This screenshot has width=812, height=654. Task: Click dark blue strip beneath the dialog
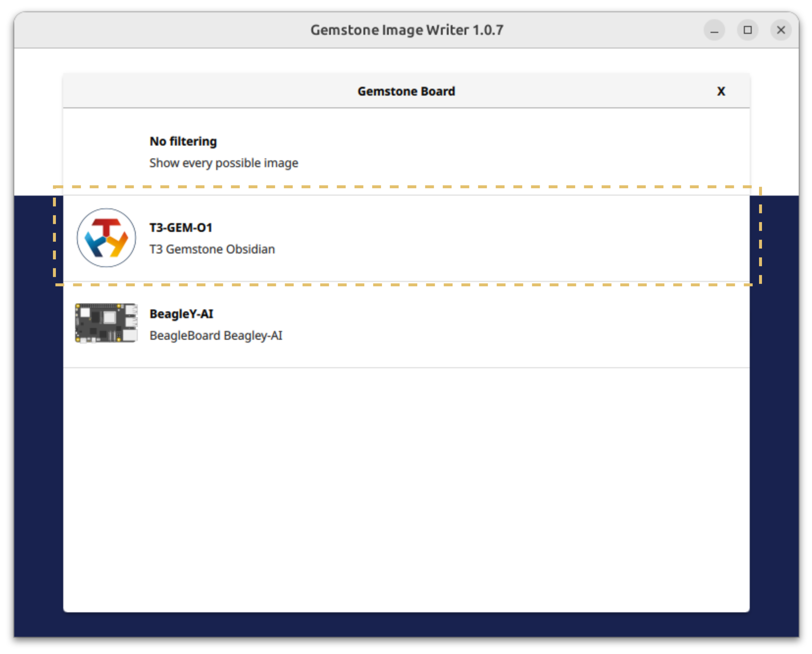coord(406,625)
